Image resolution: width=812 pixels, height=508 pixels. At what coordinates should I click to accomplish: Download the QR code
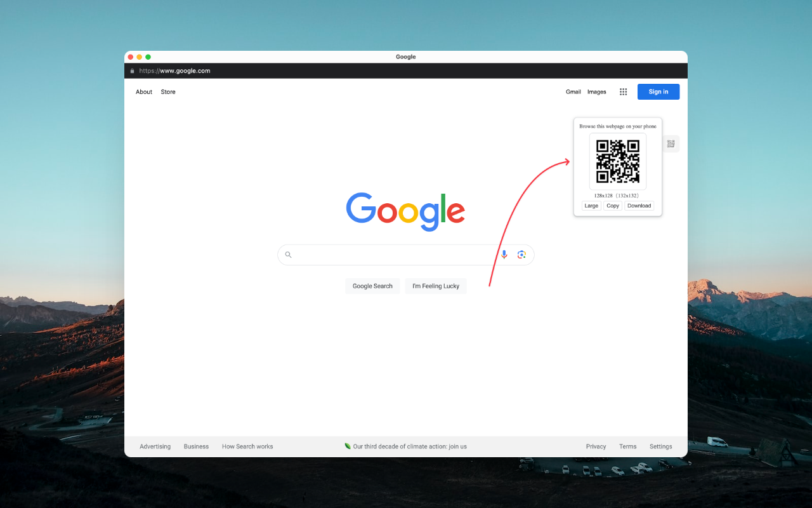[639, 206]
